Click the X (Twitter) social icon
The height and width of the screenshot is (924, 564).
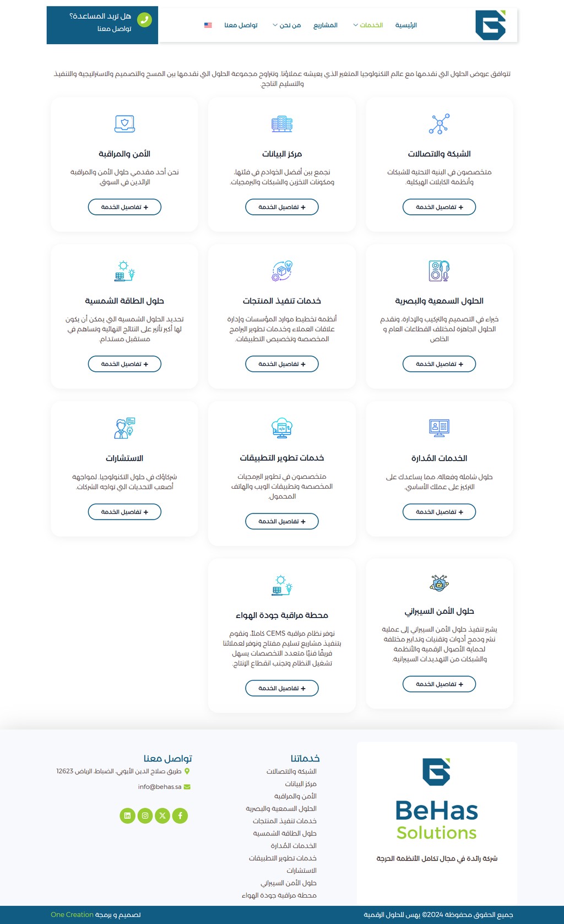[162, 815]
